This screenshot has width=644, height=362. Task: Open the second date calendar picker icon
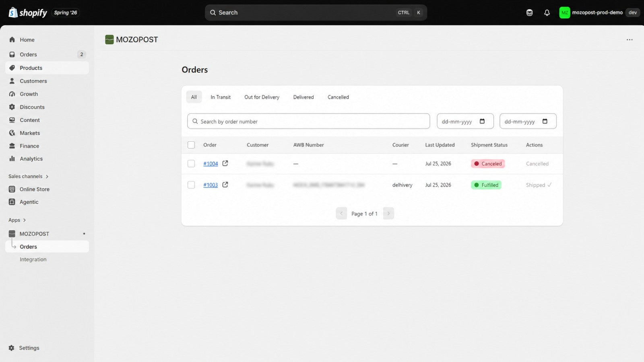[545, 121]
